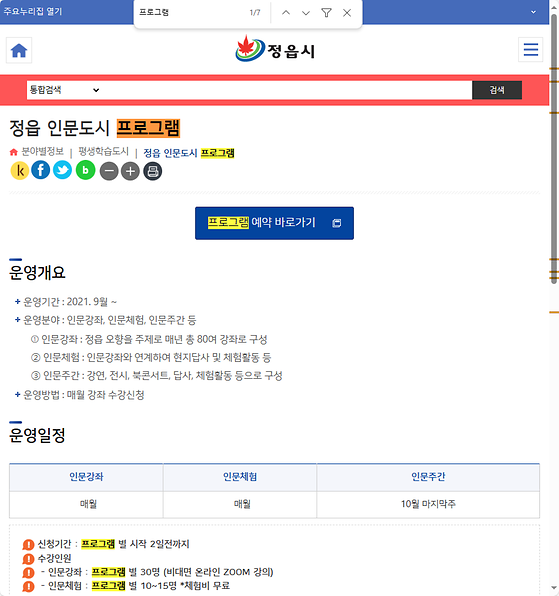The height and width of the screenshot is (596, 559).
Task: Click the 인문체험 table header
Action: 240,477
